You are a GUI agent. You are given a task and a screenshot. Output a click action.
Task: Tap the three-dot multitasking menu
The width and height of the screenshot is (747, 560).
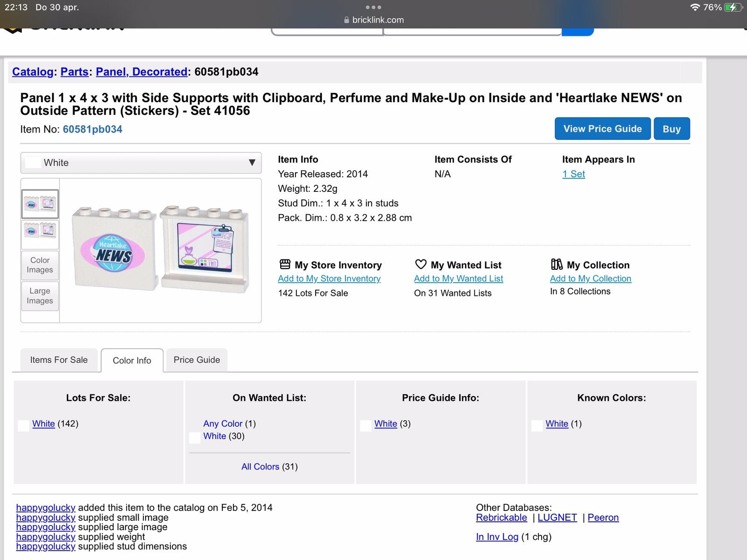click(x=373, y=7)
